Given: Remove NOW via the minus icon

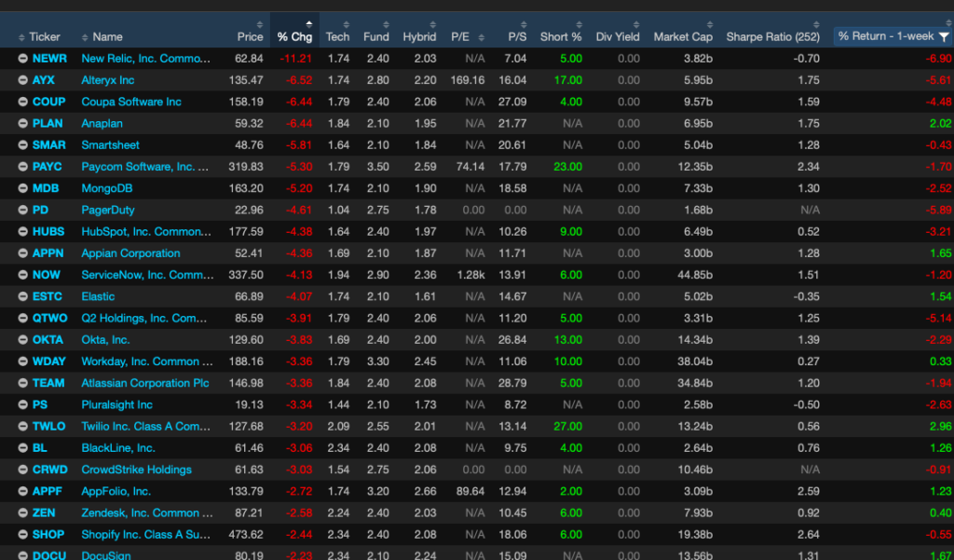Looking at the screenshot, I should click(22, 275).
